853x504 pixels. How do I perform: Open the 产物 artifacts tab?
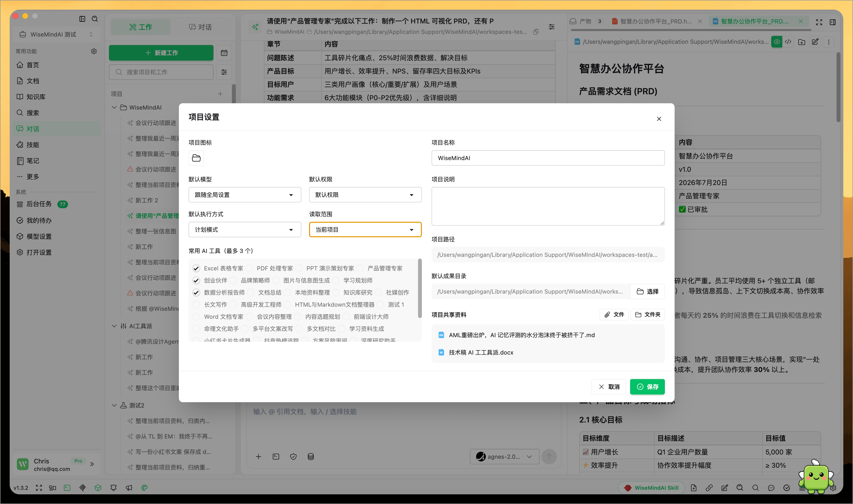click(x=586, y=21)
